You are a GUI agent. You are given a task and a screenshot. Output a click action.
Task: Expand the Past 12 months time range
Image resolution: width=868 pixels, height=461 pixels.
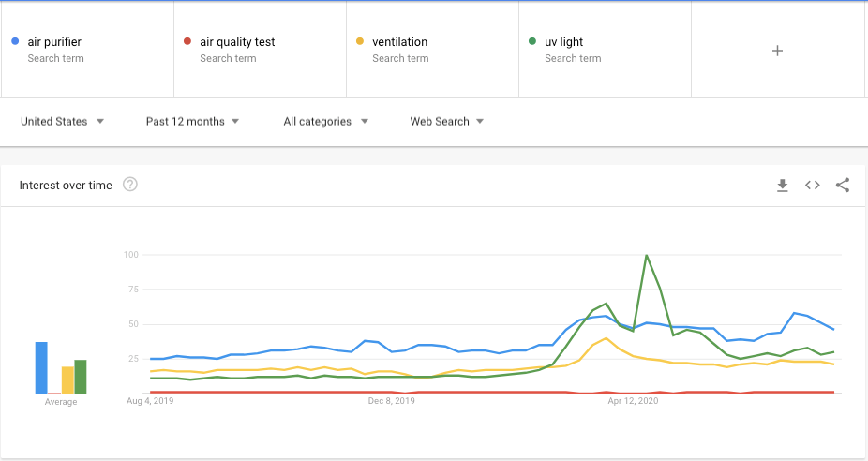coord(192,122)
